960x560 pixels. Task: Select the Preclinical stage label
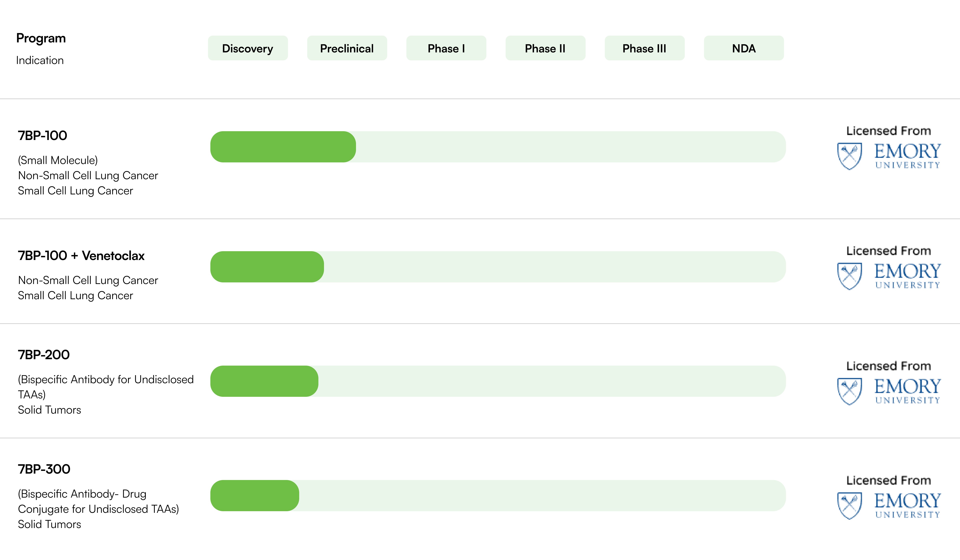347,48
